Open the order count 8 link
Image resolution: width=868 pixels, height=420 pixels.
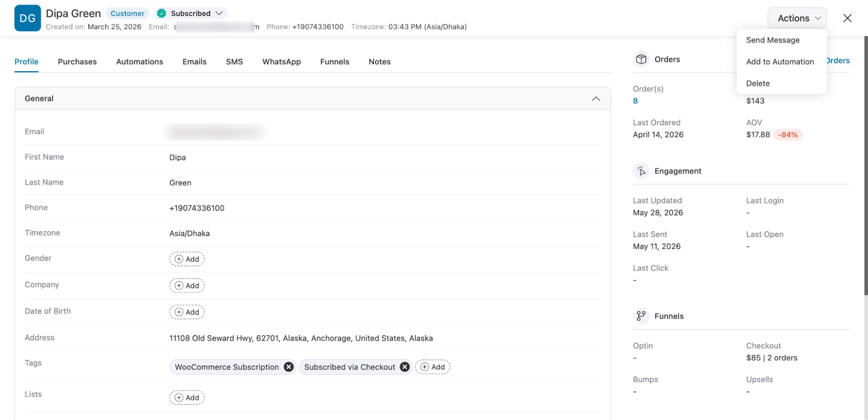tap(635, 101)
